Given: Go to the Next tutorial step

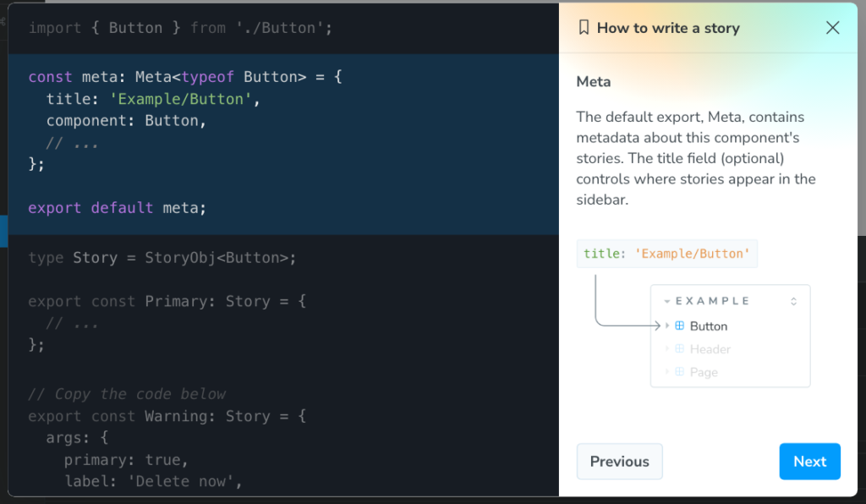Looking at the screenshot, I should [809, 461].
